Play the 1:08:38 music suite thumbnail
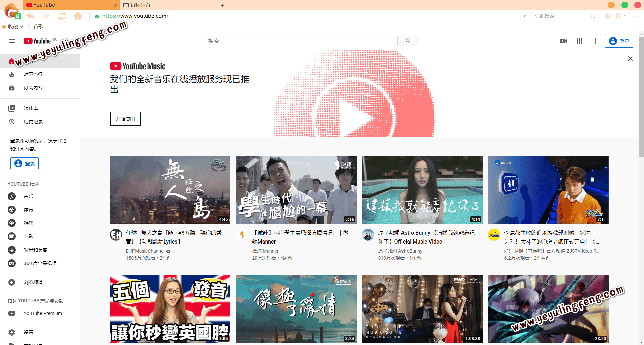 (422, 309)
